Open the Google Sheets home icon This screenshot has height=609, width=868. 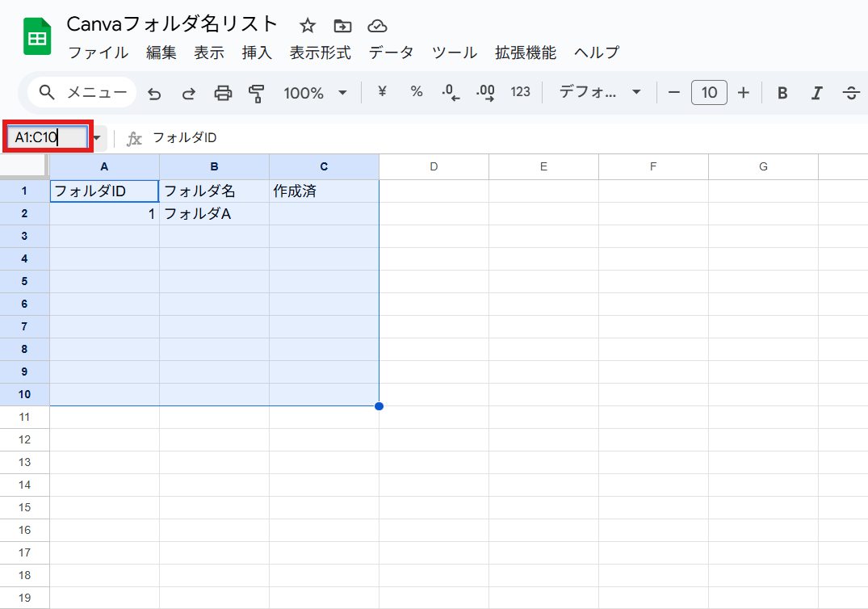point(37,36)
